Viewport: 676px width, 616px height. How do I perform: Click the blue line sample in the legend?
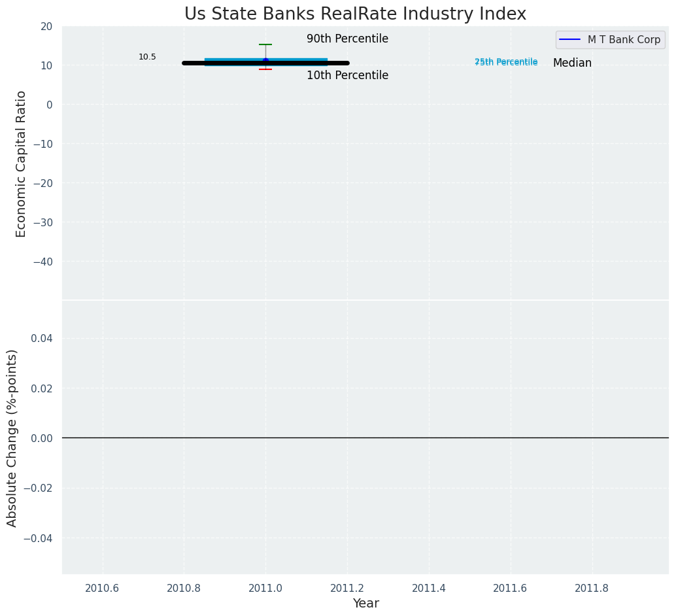point(570,40)
